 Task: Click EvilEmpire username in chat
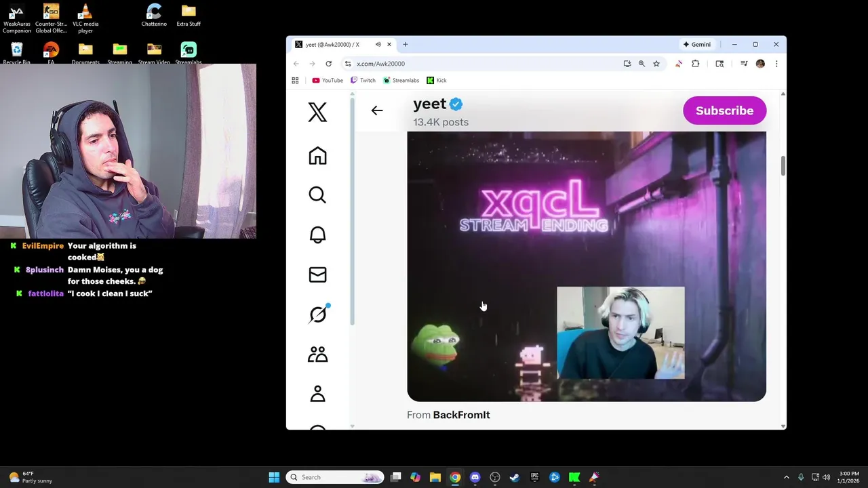pos(43,246)
